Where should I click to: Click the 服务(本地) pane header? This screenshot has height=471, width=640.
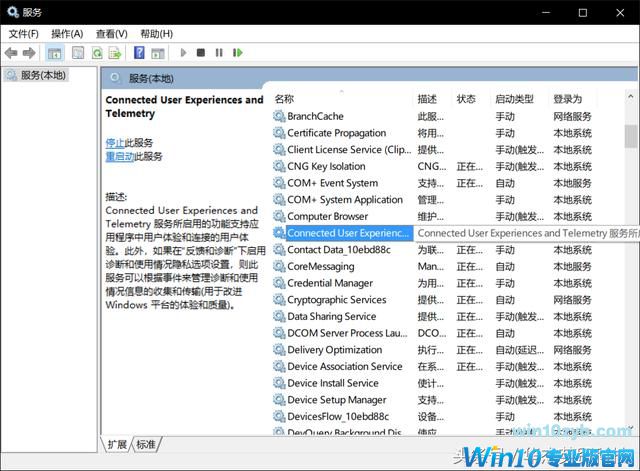point(151,78)
